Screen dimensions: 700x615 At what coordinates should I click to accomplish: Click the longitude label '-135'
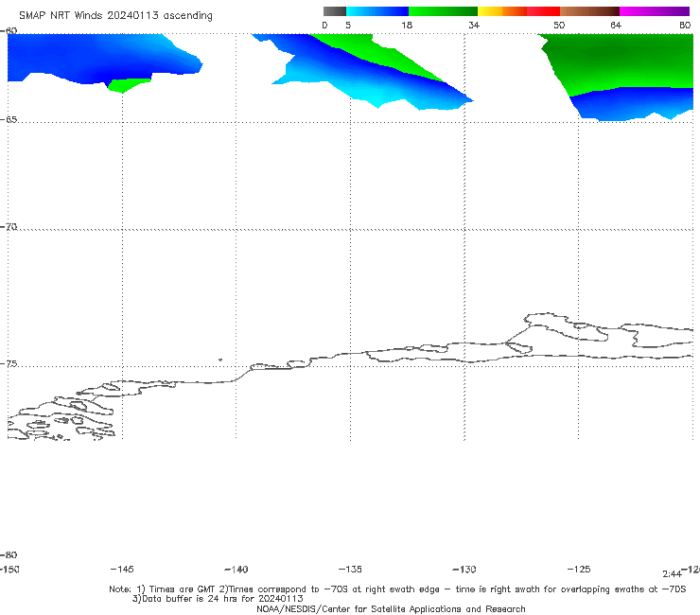coord(350,569)
